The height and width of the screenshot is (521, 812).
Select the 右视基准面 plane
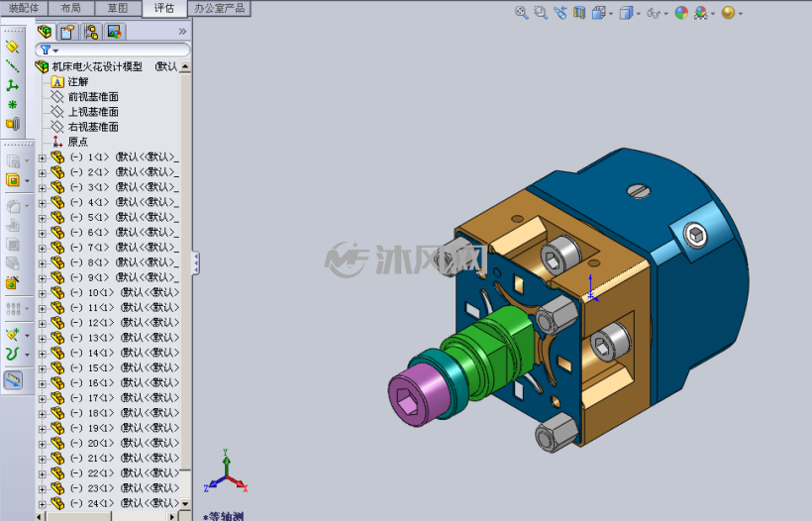click(x=93, y=127)
